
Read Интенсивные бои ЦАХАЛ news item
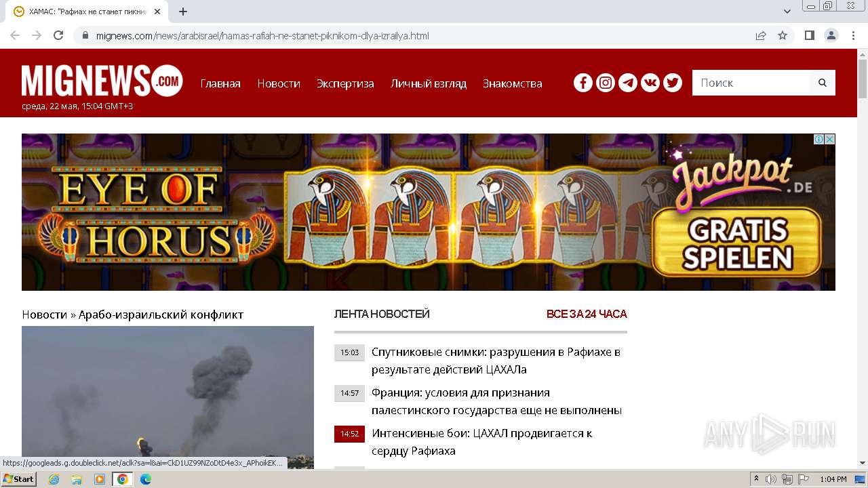[481, 442]
